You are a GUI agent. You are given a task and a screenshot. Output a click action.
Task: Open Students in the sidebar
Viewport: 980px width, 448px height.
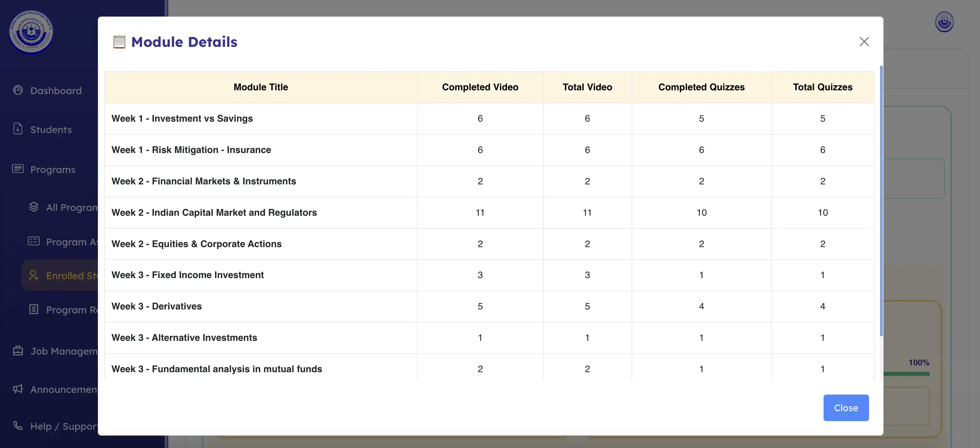click(x=51, y=130)
